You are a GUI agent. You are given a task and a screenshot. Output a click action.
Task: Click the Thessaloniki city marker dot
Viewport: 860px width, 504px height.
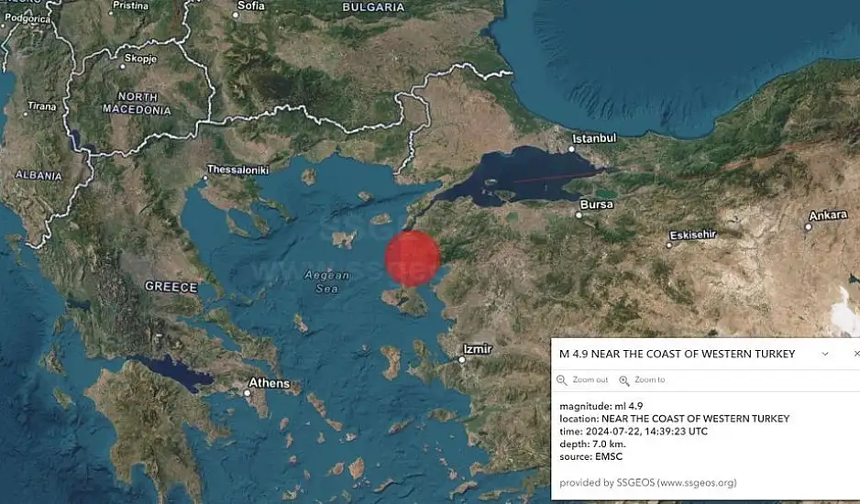click(205, 178)
